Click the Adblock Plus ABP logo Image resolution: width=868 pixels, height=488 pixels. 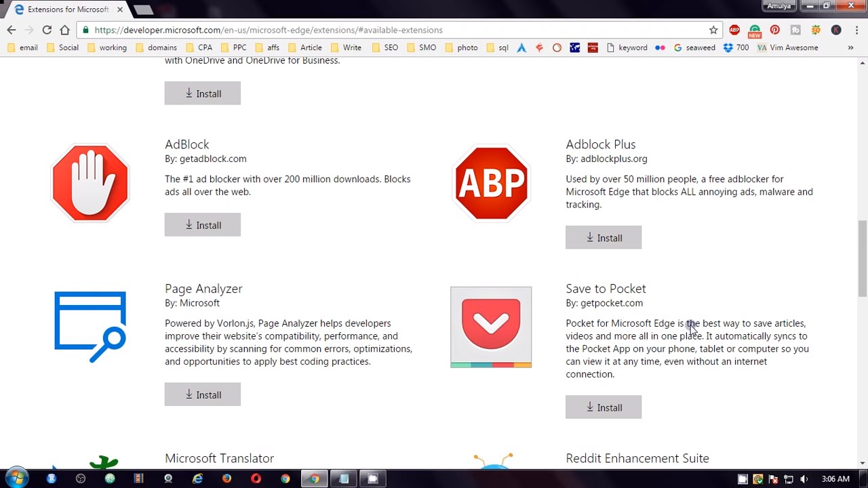click(x=491, y=183)
